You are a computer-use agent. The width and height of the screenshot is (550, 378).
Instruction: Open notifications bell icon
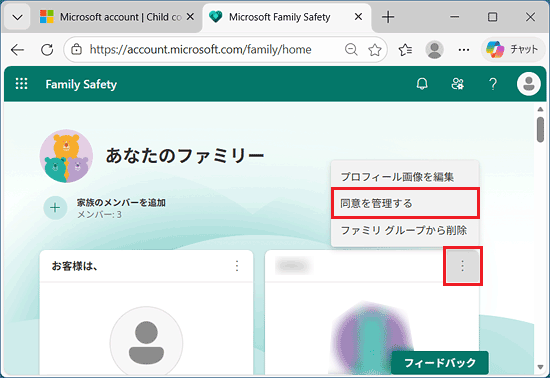coord(422,84)
